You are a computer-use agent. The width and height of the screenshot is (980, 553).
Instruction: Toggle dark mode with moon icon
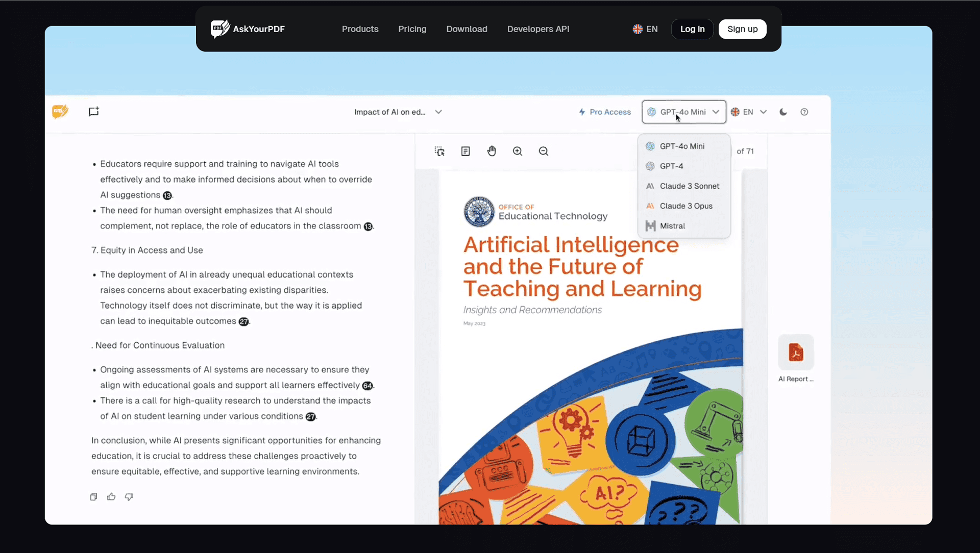pos(783,112)
